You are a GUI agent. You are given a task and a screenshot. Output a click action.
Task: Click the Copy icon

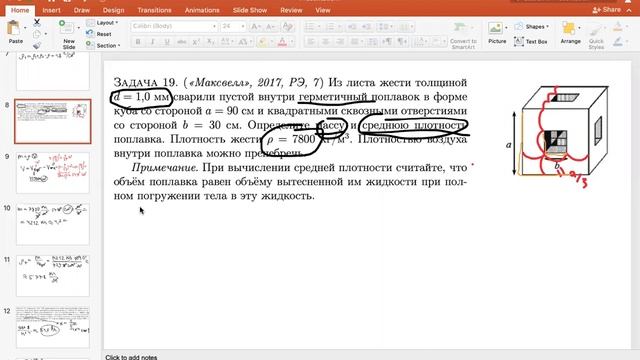37,34
